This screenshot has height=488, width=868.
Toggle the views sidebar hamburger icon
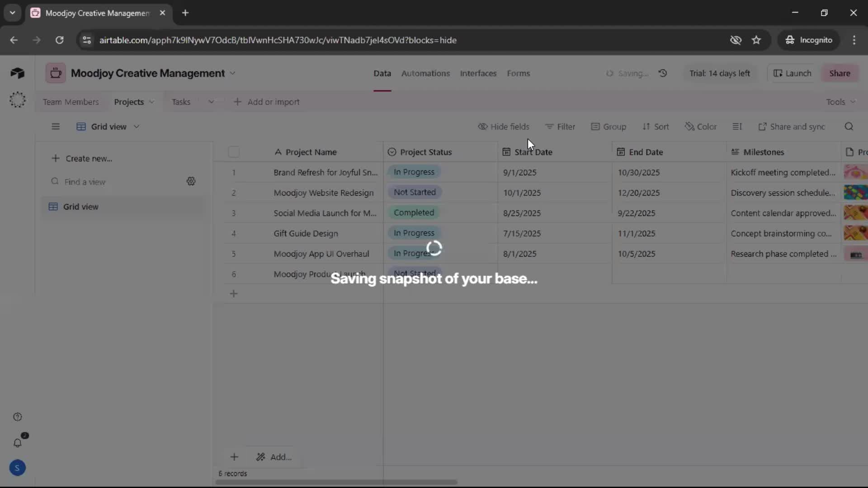click(x=56, y=127)
